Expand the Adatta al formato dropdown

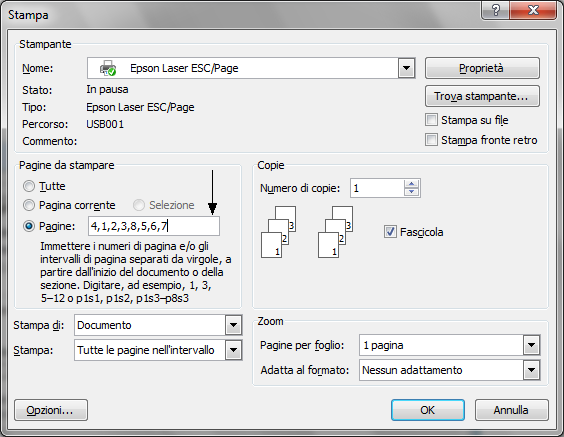[x=531, y=370]
